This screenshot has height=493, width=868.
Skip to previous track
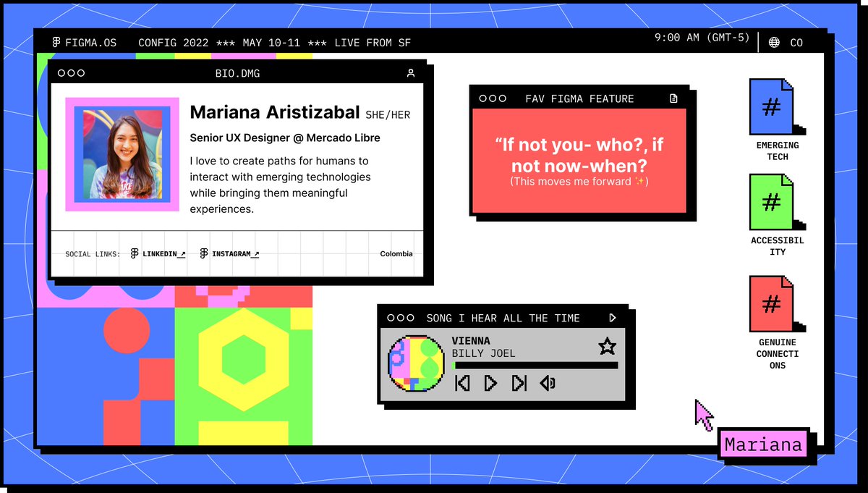point(462,383)
